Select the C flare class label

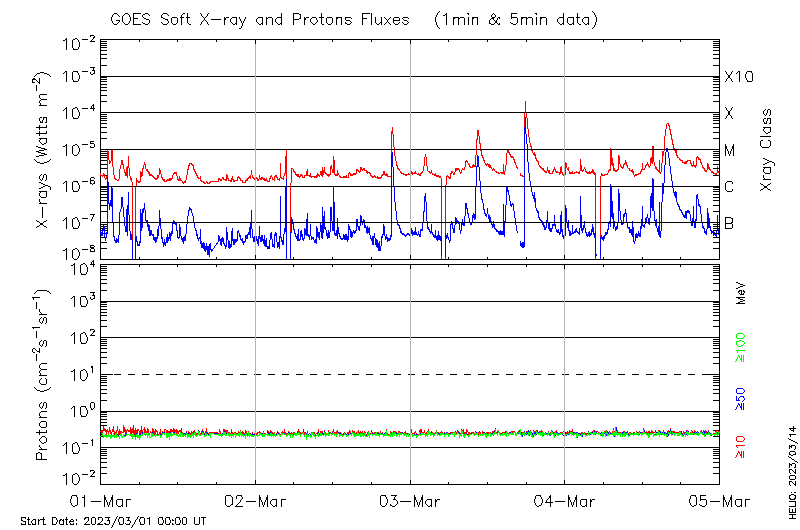(x=729, y=187)
